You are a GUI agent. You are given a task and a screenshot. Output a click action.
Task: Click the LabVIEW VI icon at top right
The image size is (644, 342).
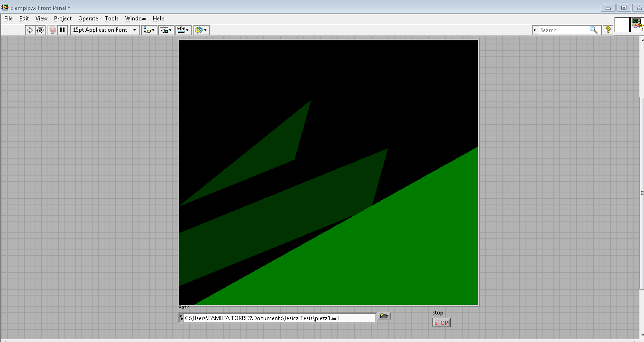point(637,23)
